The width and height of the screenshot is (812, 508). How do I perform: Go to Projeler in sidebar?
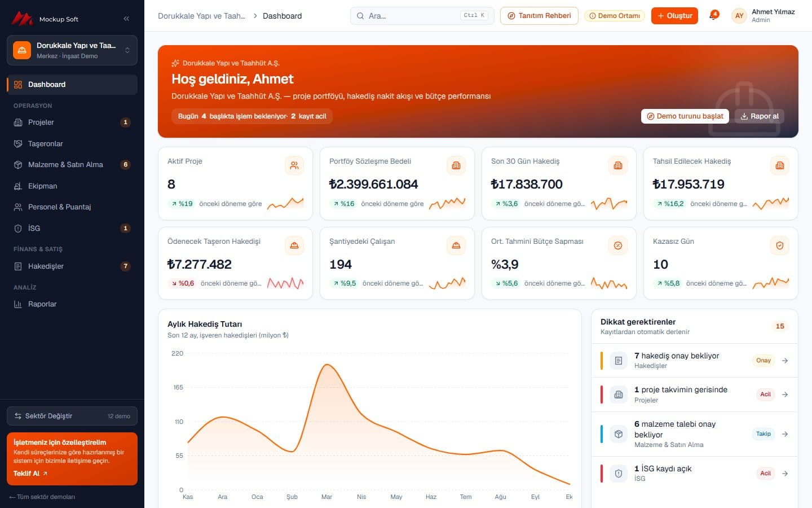[72, 122]
